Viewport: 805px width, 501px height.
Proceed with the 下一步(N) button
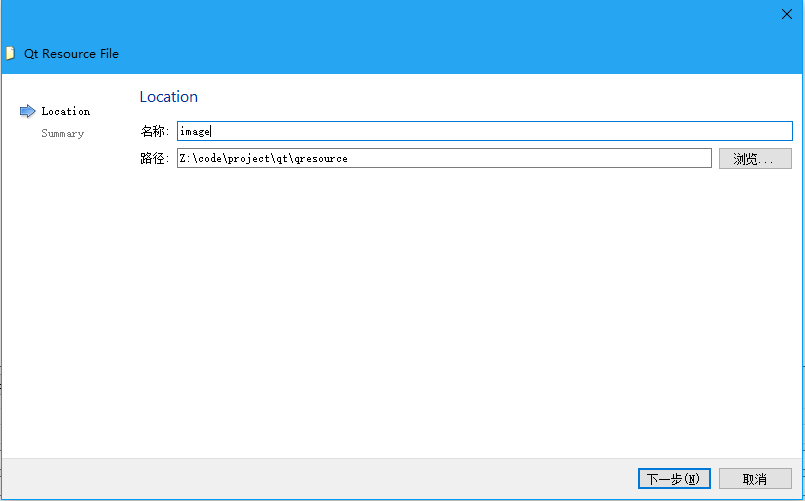tap(674, 478)
